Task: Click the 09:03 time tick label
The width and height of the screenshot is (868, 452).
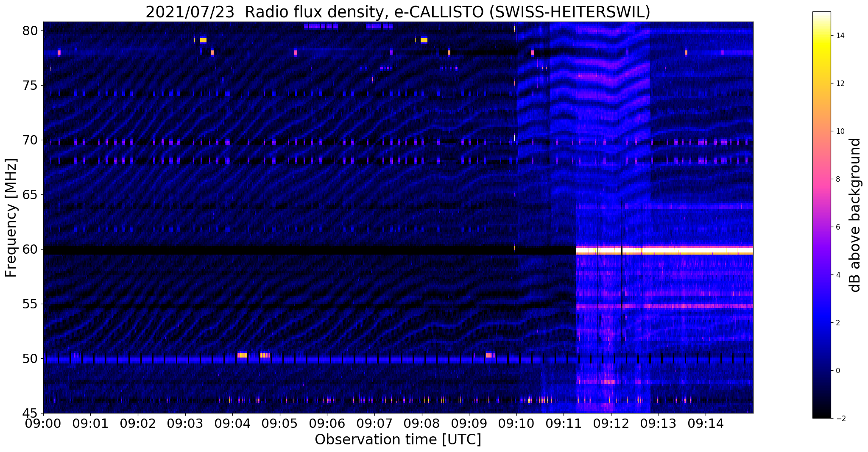Action: 185,423
